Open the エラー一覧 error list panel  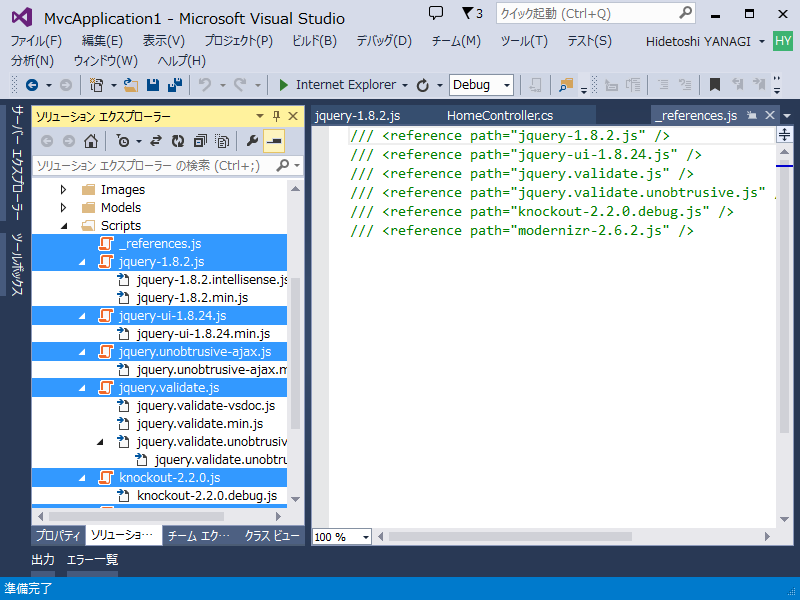click(x=92, y=560)
